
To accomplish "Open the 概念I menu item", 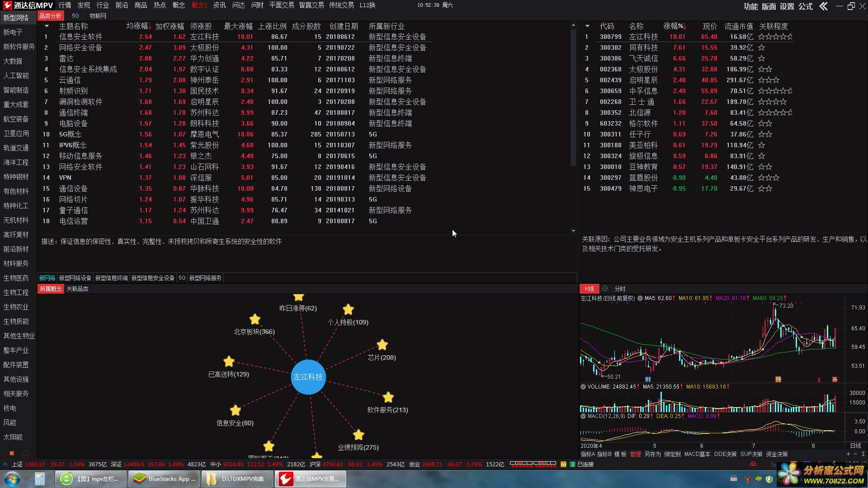I will click(199, 5).
